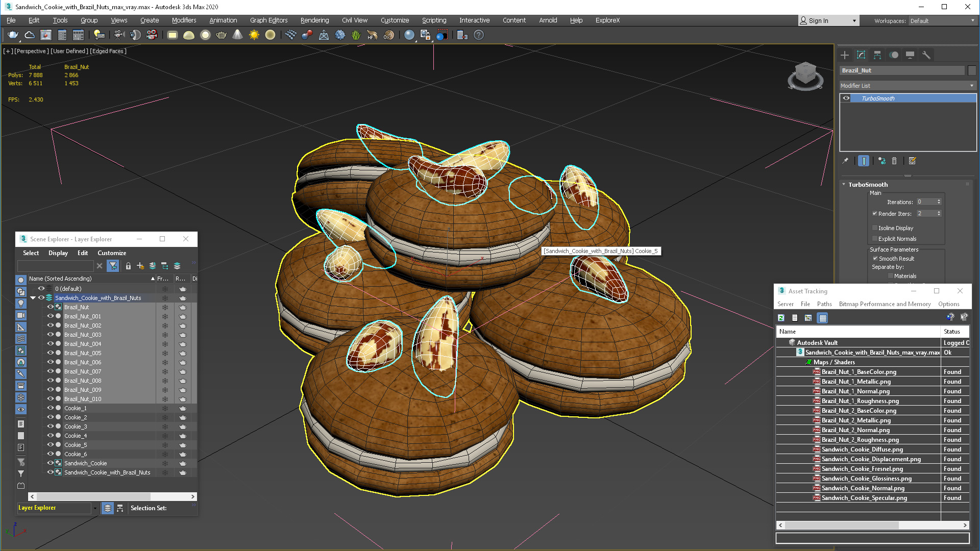Viewport: 980px width, 551px height.
Task: Click the lock icon in Scene Explorer
Action: click(128, 266)
